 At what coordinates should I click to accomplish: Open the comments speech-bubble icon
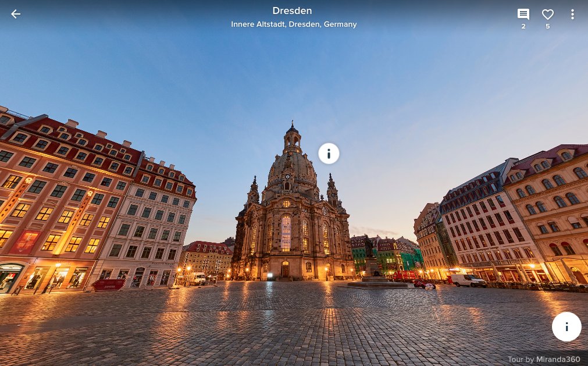523,14
